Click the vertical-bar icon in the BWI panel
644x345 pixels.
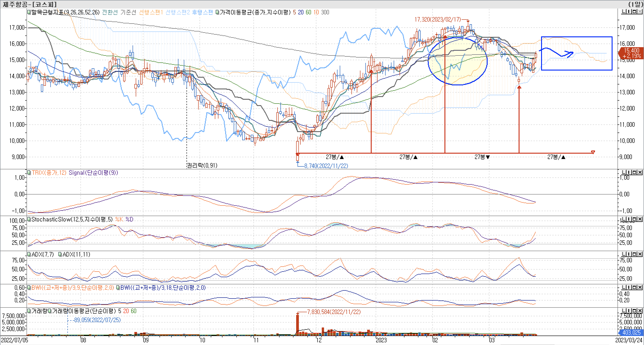click(x=629, y=287)
